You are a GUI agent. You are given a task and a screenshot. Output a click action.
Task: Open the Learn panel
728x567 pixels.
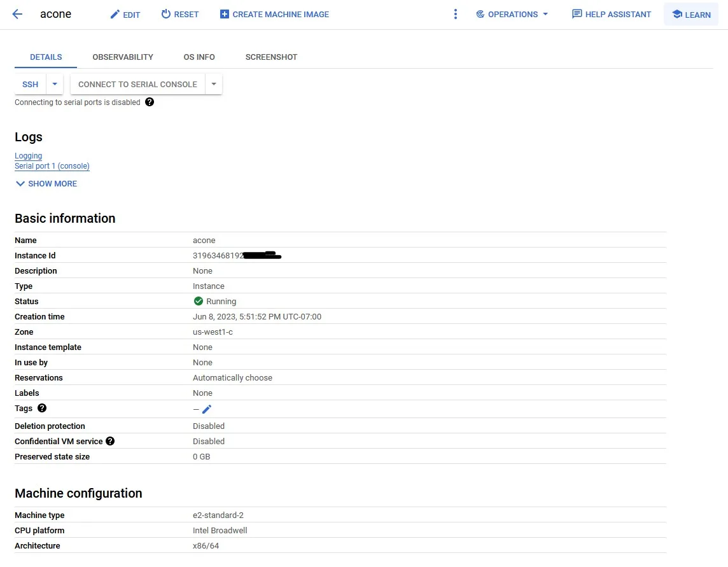pos(691,14)
